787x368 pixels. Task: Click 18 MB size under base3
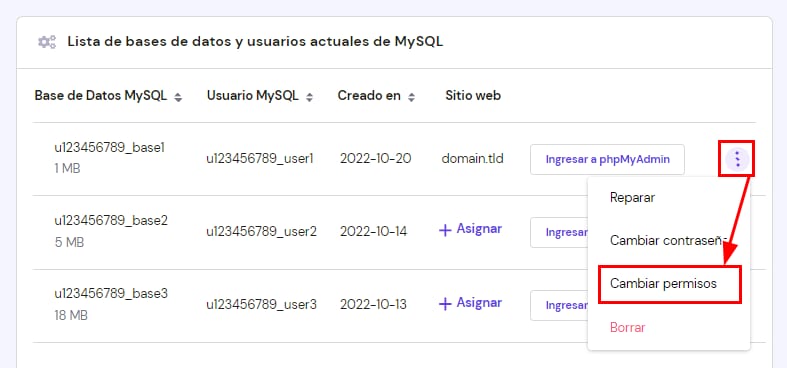click(71, 316)
